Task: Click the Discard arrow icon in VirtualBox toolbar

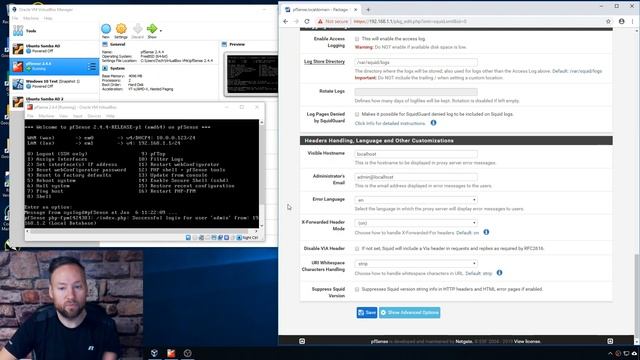Action: pos(138,29)
